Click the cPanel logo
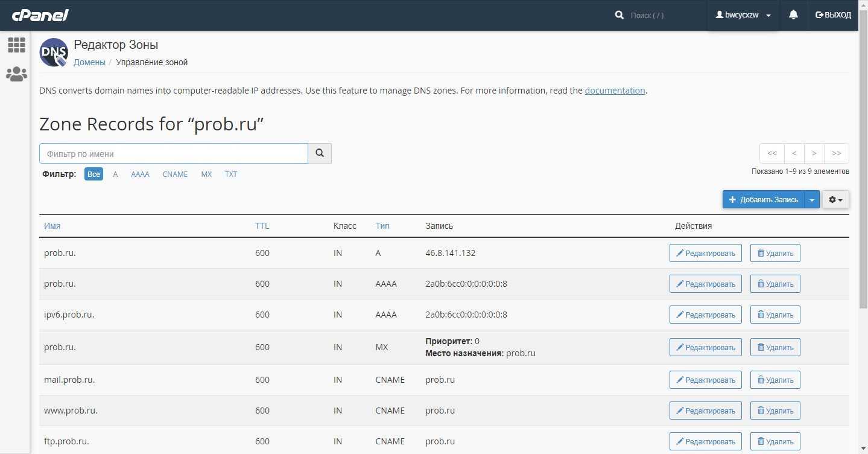This screenshot has height=454, width=868. (x=40, y=15)
